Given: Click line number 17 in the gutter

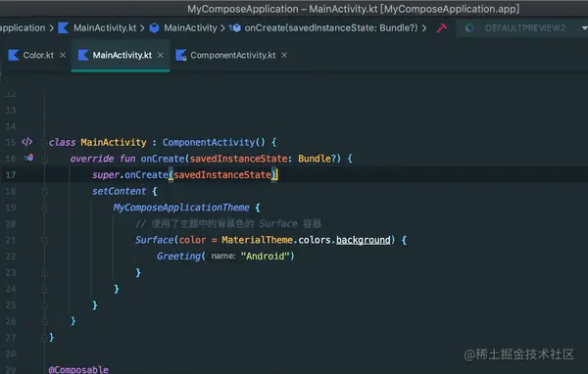Looking at the screenshot, I should (11, 175).
